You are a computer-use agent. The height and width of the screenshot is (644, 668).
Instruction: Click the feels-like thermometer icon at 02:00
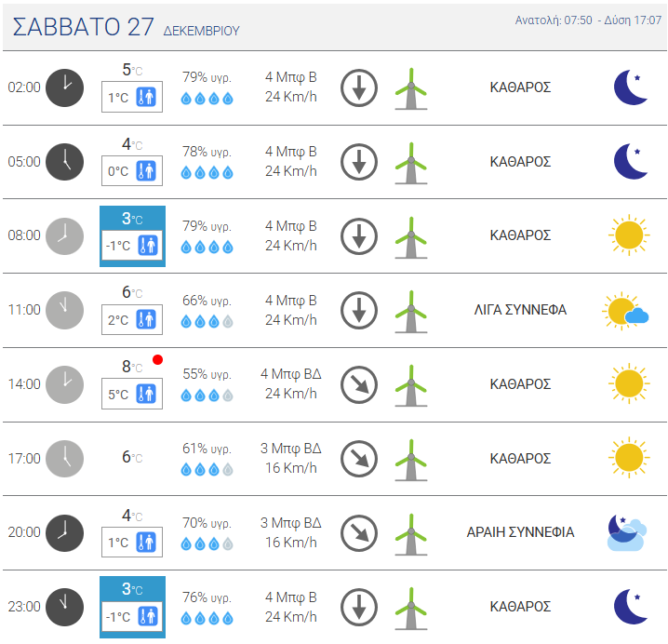tap(146, 97)
